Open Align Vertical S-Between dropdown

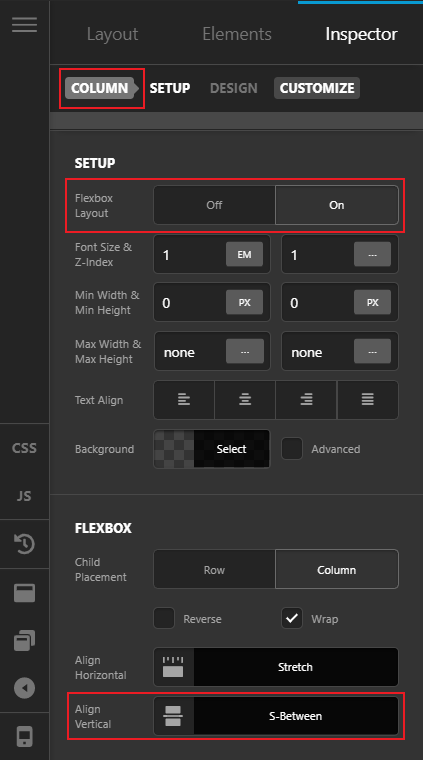coord(276,716)
